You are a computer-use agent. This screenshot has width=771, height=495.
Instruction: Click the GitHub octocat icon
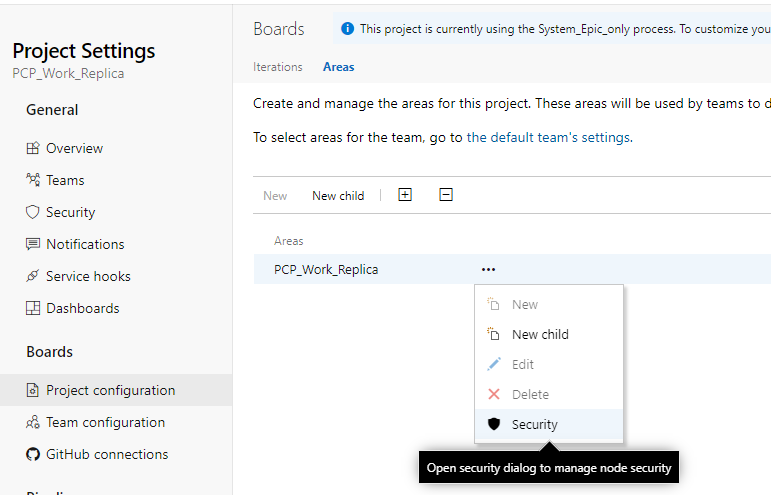pyautogui.click(x=32, y=454)
